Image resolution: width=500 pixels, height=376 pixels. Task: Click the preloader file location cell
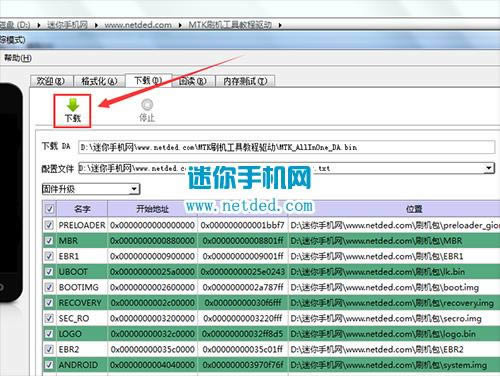pos(394,225)
